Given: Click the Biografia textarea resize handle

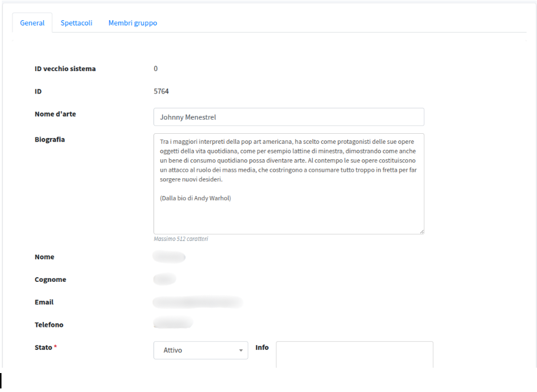Looking at the screenshot, I should click(421, 231).
